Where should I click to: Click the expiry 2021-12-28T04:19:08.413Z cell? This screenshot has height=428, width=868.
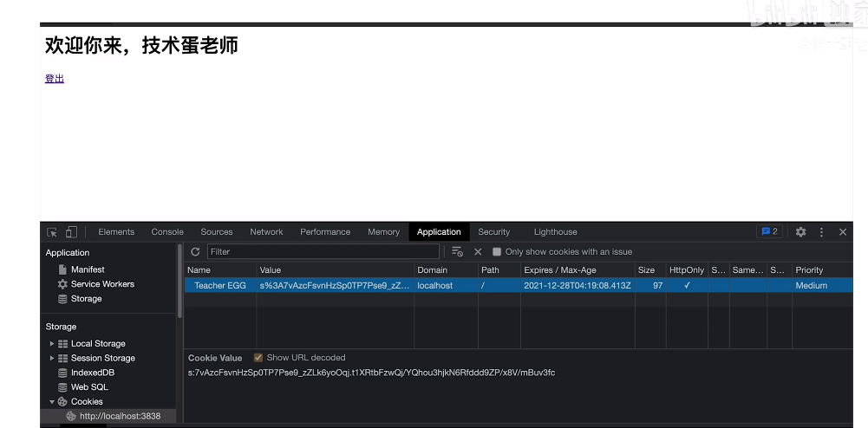point(578,285)
